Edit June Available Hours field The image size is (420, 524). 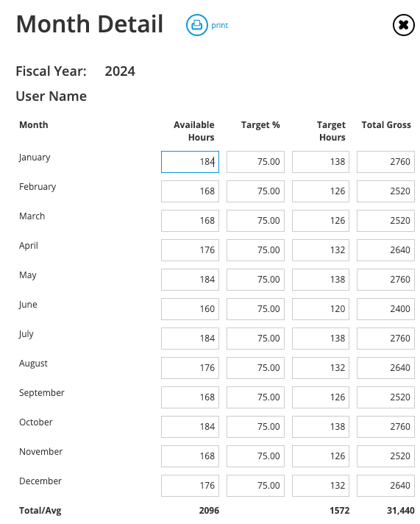[x=190, y=309]
